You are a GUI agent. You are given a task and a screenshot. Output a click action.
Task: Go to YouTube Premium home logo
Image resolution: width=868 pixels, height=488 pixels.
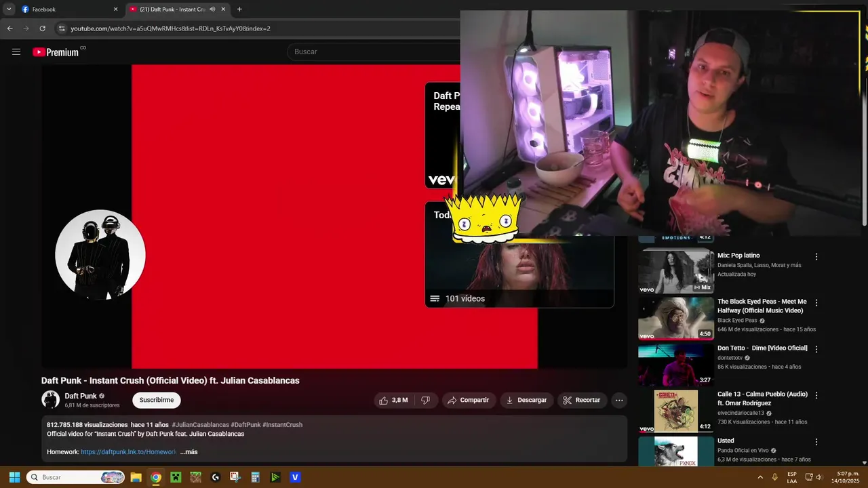56,52
